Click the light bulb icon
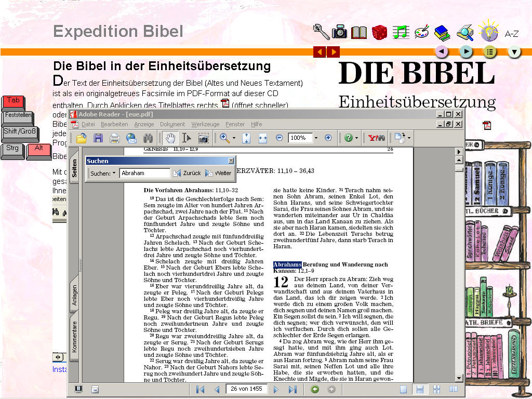This screenshot has width=532, height=399. pos(488,31)
